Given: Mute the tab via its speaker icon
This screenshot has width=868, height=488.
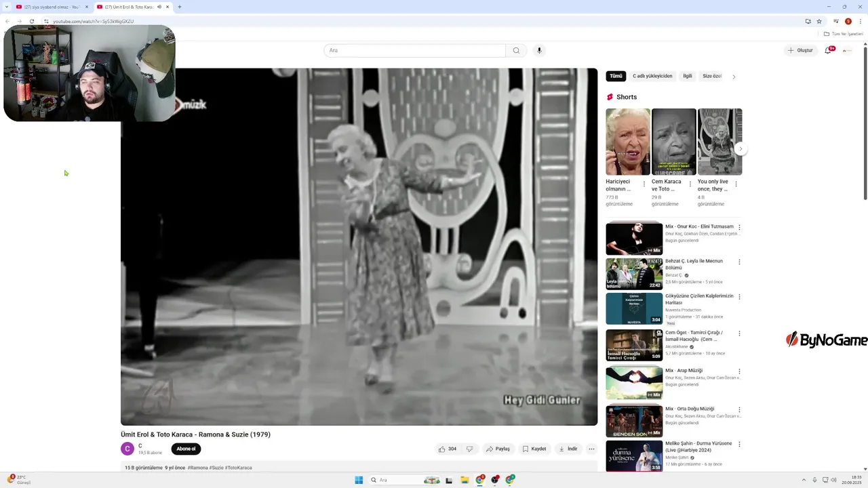Looking at the screenshot, I should pyautogui.click(x=159, y=7).
